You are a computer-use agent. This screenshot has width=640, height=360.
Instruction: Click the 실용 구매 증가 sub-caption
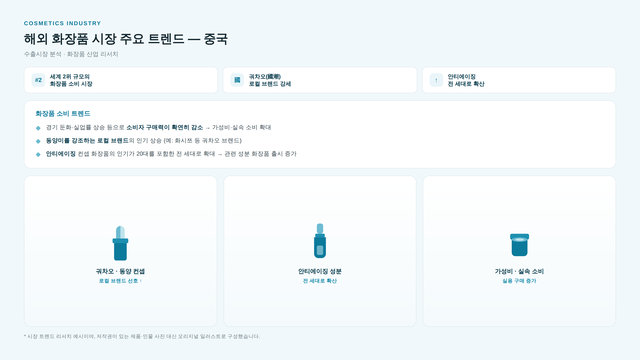pyautogui.click(x=519, y=281)
